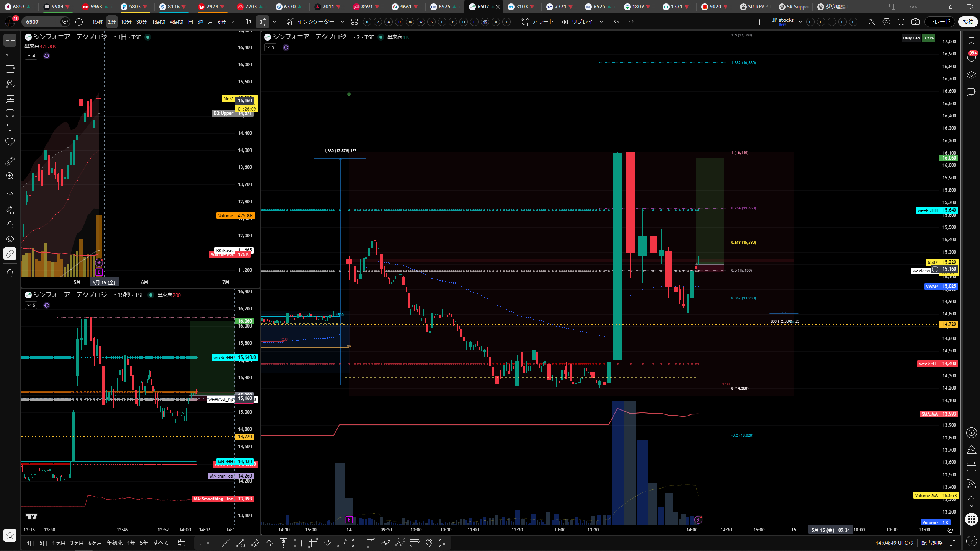Click the 投稿 publish button
The image size is (980, 551).
[968, 22]
